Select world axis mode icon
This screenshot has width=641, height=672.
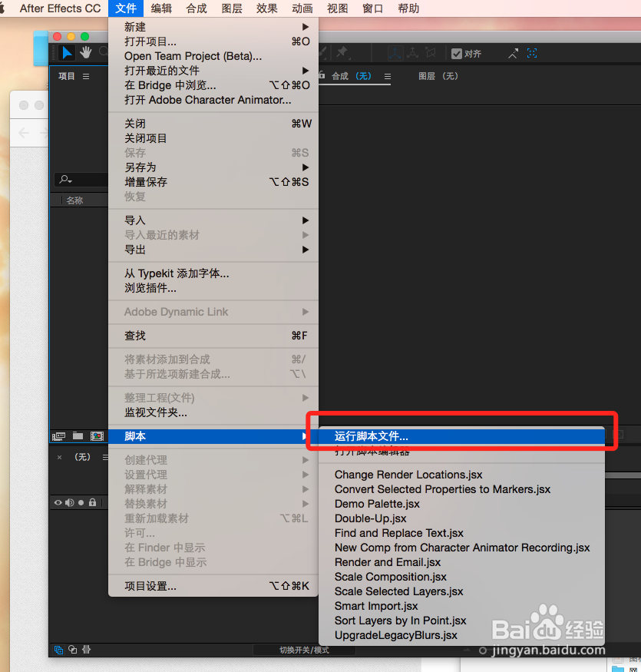tap(413, 53)
